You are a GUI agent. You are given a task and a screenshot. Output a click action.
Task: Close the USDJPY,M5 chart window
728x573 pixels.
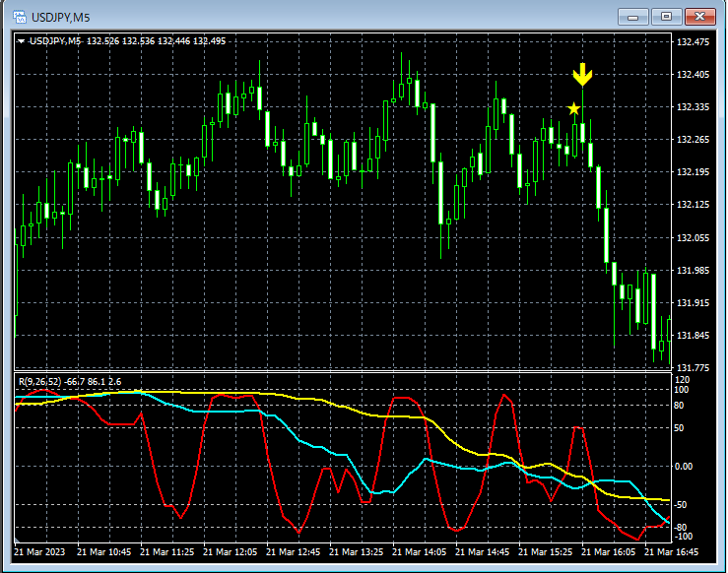point(701,17)
